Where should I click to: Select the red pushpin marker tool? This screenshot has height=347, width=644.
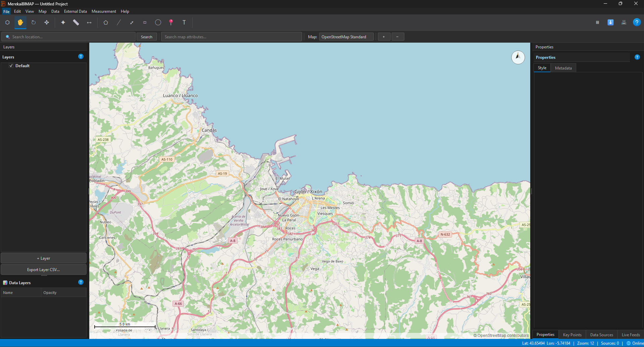(x=171, y=23)
